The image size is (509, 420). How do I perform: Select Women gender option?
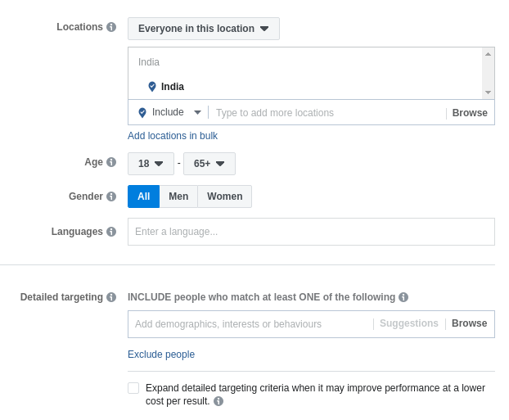pyautogui.click(x=225, y=196)
